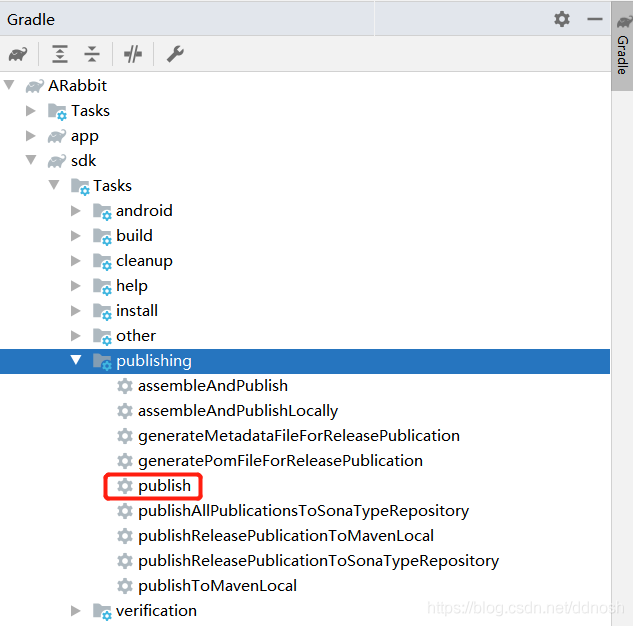The width and height of the screenshot is (633, 626).
Task: Select the android group label
Action: 144,211
